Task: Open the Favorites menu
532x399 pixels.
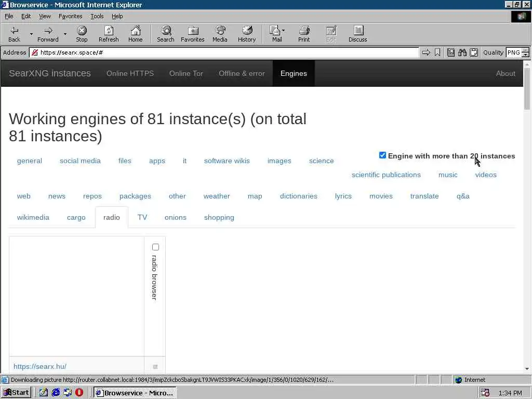Action: (70, 16)
